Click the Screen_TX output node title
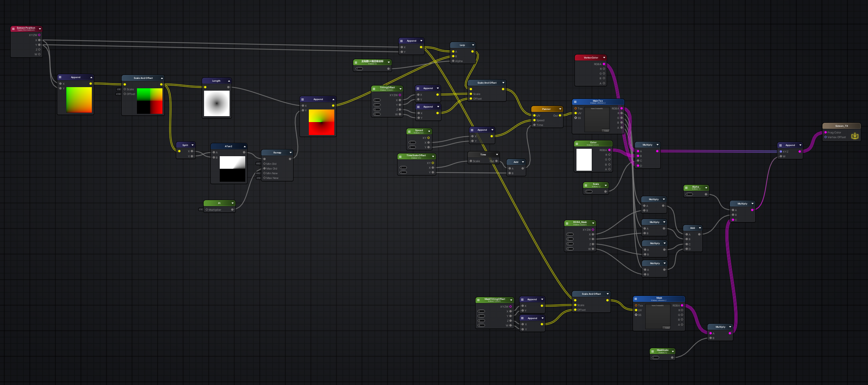This screenshot has height=385, width=868. [842, 126]
